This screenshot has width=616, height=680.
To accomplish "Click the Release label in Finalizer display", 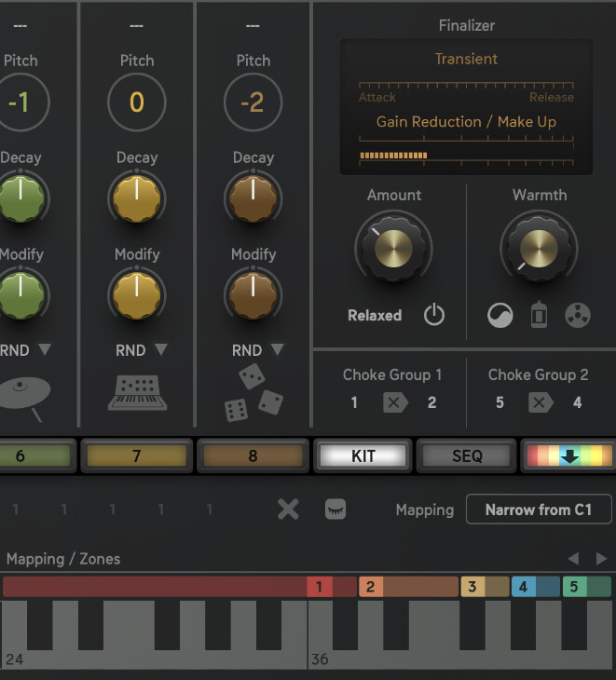I will click(x=552, y=97).
